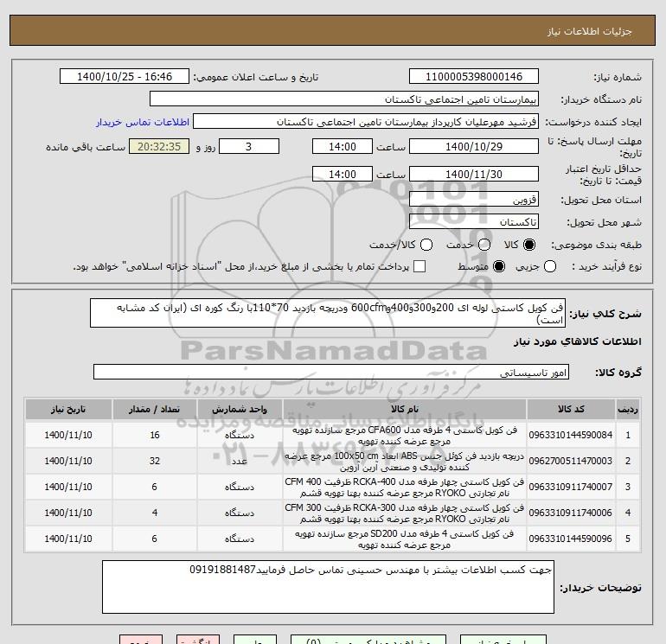Click the remaining time counter 20:32:35
Screen dimensions: 666x644
coord(159,146)
